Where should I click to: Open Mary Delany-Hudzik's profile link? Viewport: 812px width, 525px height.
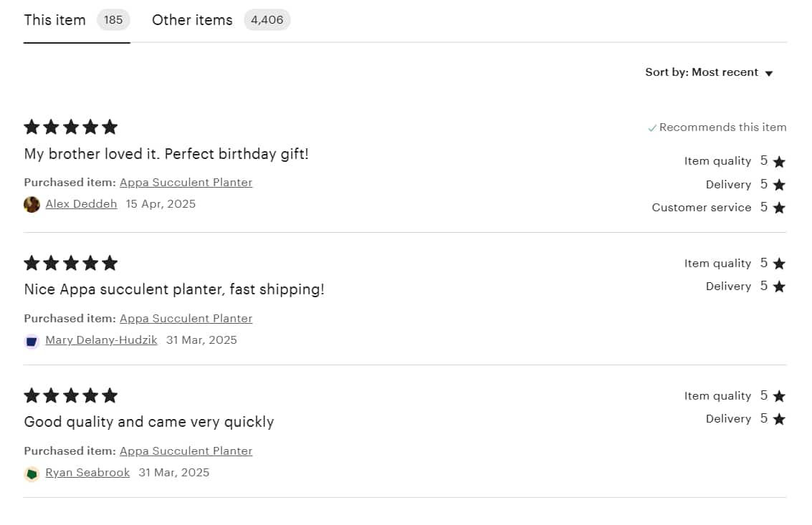click(x=102, y=340)
